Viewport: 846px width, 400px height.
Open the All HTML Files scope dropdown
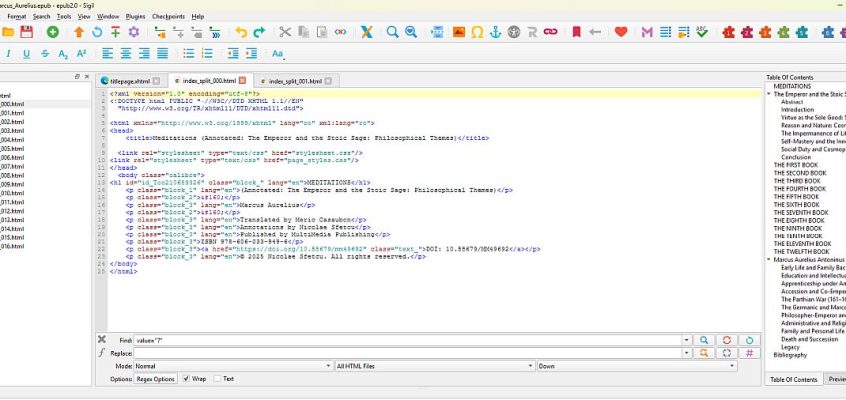tap(435, 366)
